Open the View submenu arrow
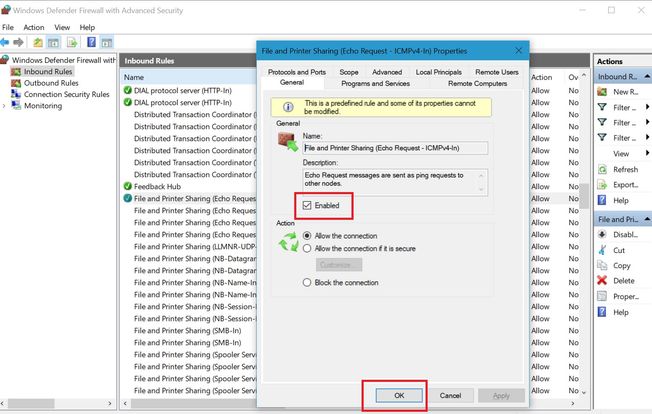The width and height of the screenshot is (652, 414). click(x=647, y=153)
